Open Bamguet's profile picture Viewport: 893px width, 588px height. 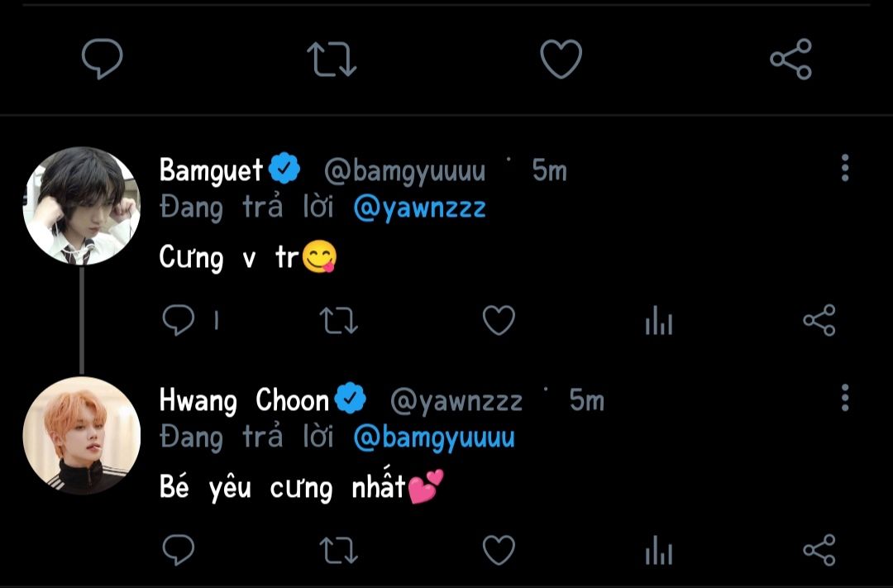[81, 206]
